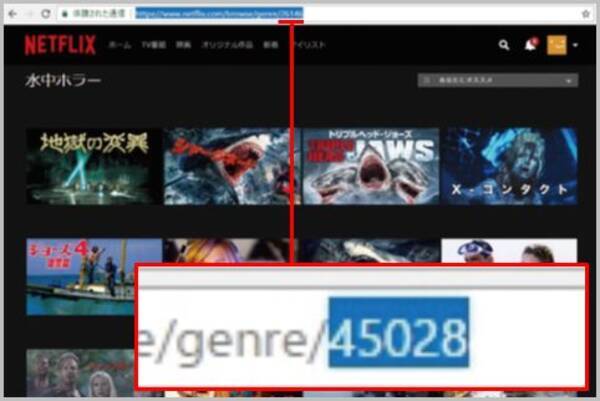Open the 新着 menu item
Image resolution: width=600 pixels, height=401 pixels.
pyautogui.click(x=271, y=45)
